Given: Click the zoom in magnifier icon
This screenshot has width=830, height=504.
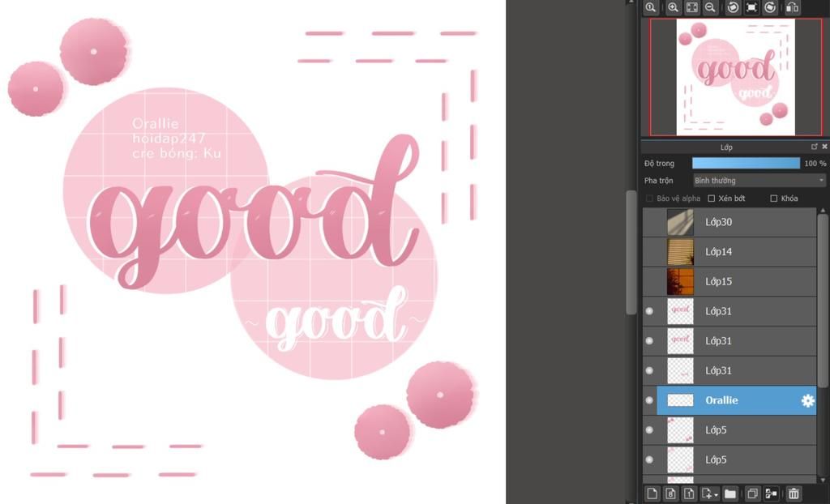Looking at the screenshot, I should tap(673, 7).
